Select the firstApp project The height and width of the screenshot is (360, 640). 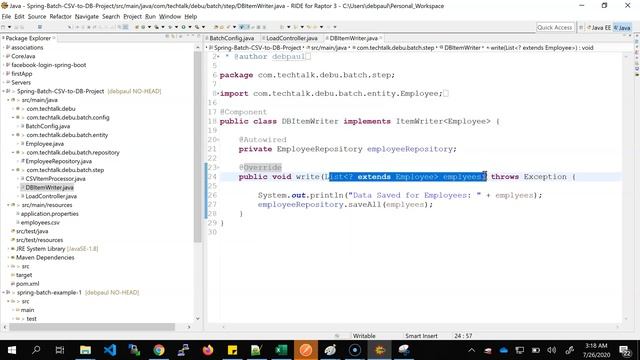tap(21, 74)
